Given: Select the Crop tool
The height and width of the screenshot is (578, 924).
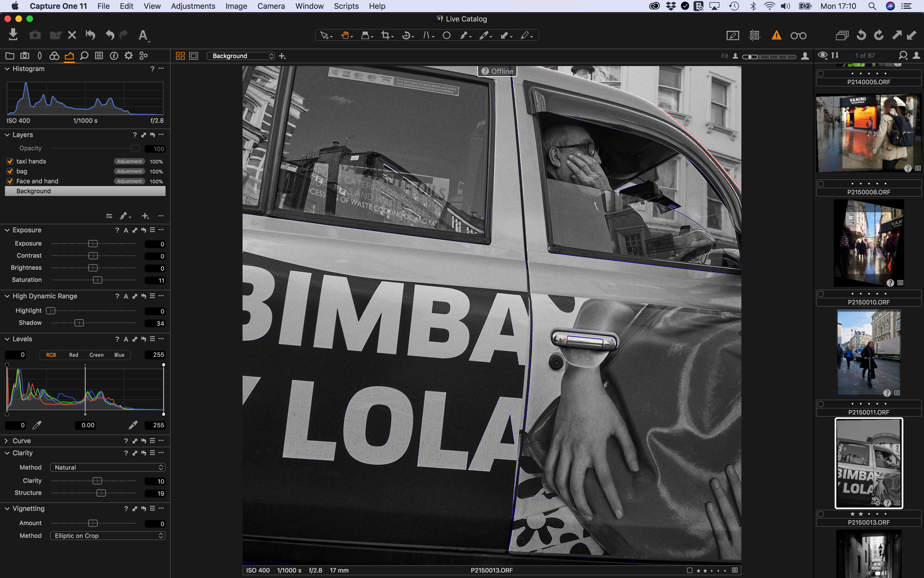Looking at the screenshot, I should point(386,35).
